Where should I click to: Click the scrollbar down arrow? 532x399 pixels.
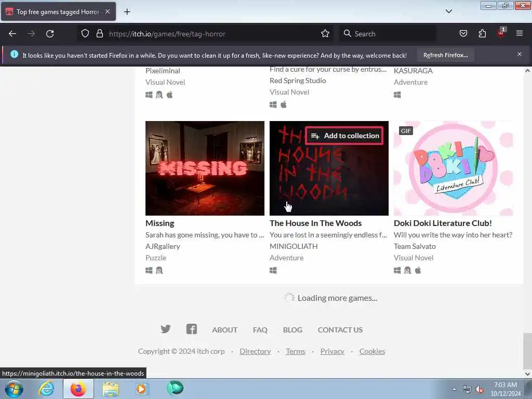coord(527,374)
